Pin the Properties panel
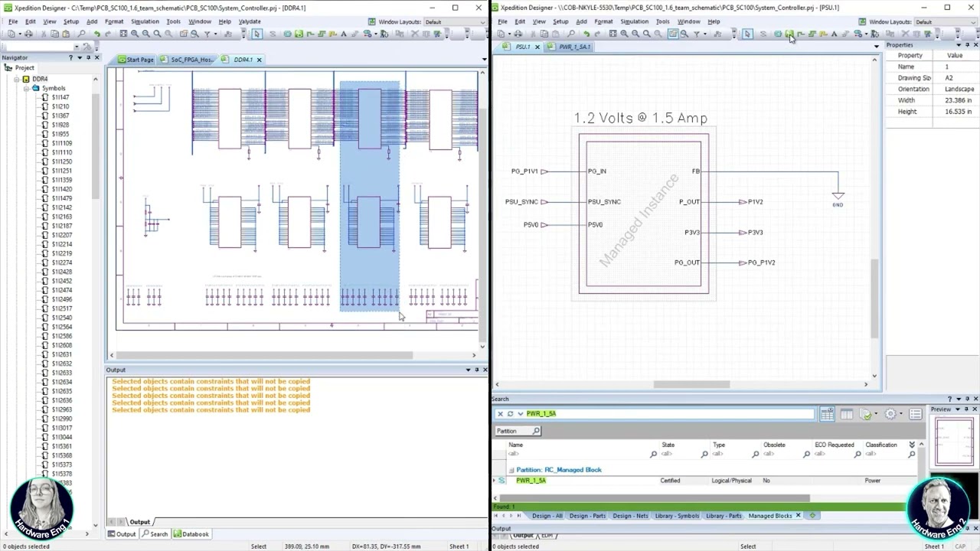The width and height of the screenshot is (980, 551). (967, 45)
